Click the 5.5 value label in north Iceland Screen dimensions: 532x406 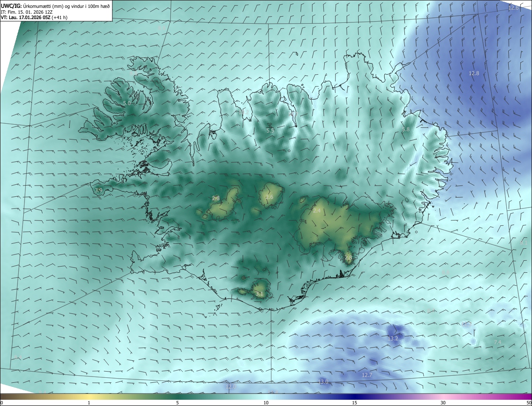click(x=270, y=130)
